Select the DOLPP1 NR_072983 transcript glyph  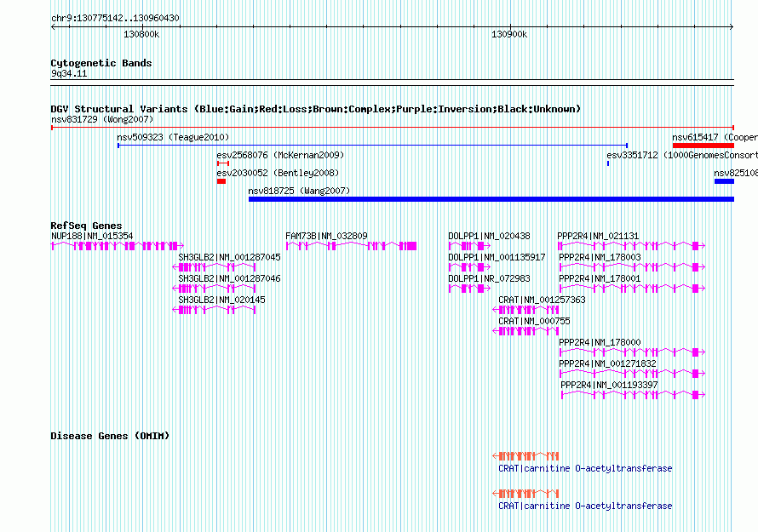(x=469, y=289)
